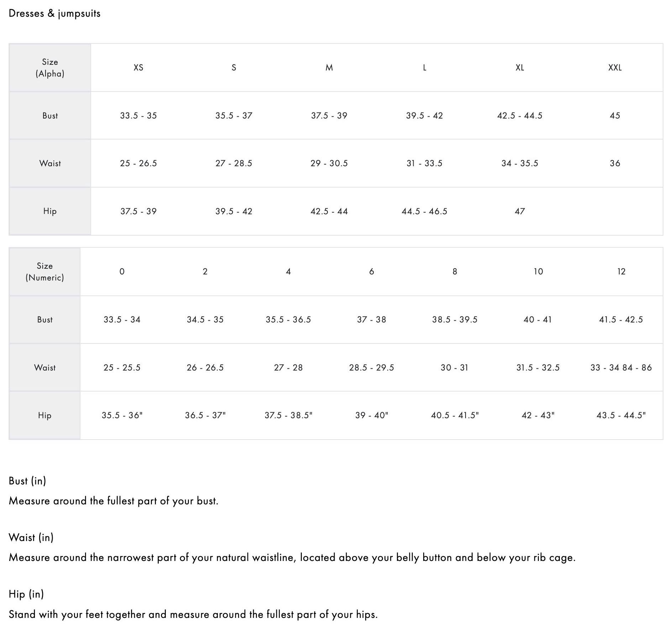Select numeric size 12 column header
The width and height of the screenshot is (672, 630).
pyautogui.click(x=621, y=272)
